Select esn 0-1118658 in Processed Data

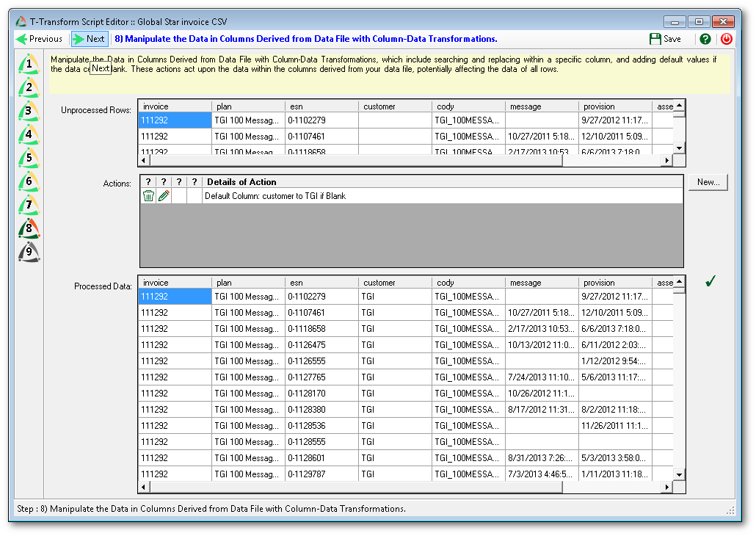(x=321, y=329)
